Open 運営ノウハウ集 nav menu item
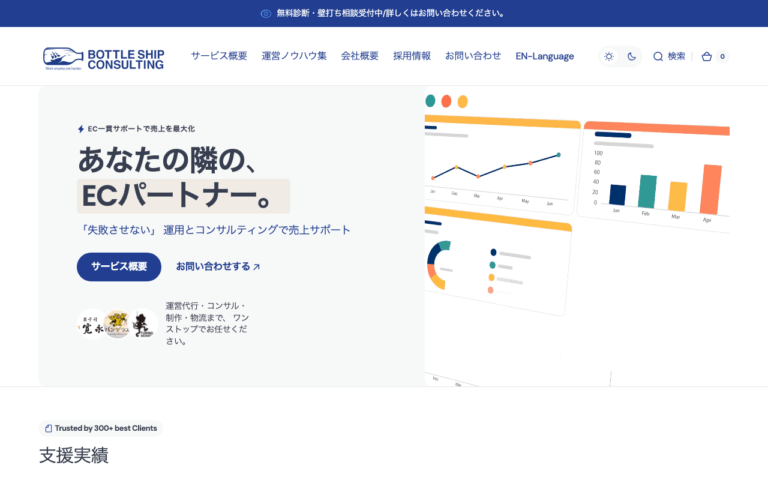The width and height of the screenshot is (768, 480). (x=294, y=56)
